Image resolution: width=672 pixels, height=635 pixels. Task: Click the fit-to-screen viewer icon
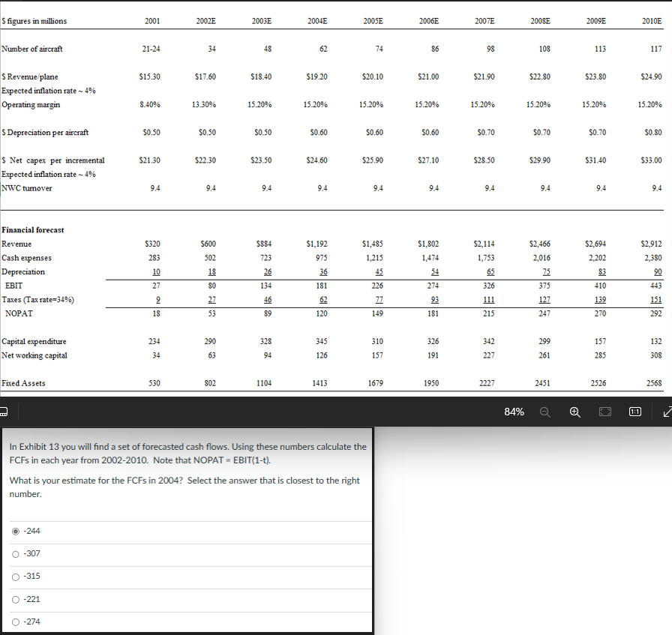[x=604, y=412]
